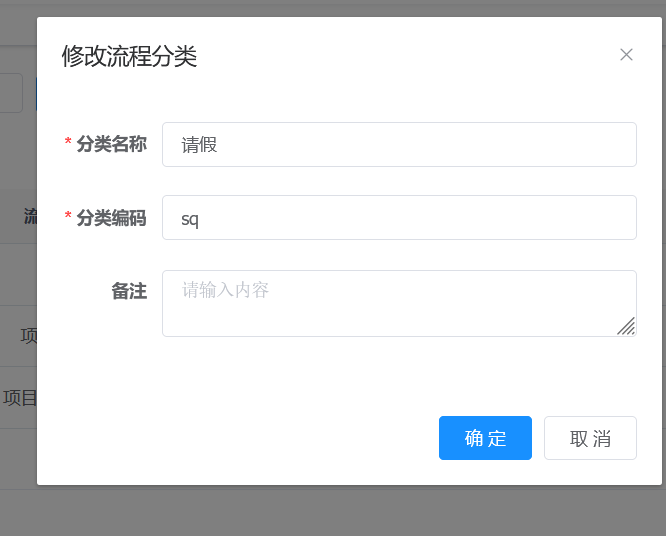This screenshot has width=666, height=536.
Task: Click the 确定 button to confirm
Action: [x=485, y=438]
